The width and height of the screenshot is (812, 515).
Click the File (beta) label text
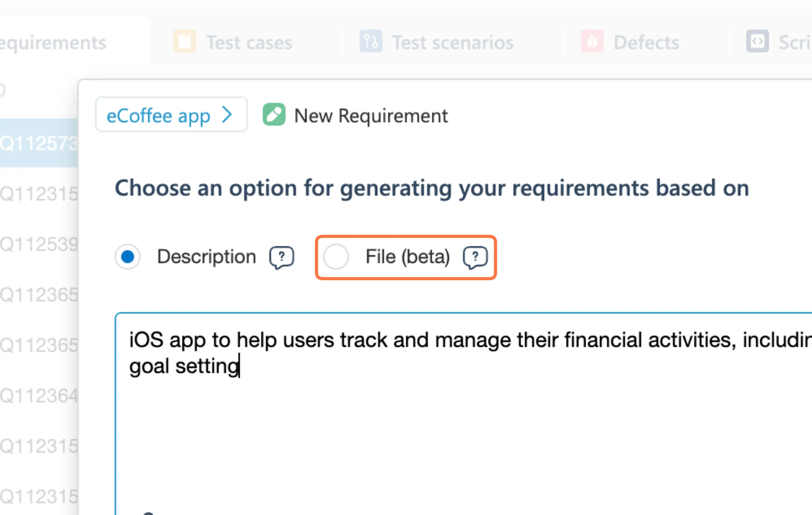[x=408, y=257]
